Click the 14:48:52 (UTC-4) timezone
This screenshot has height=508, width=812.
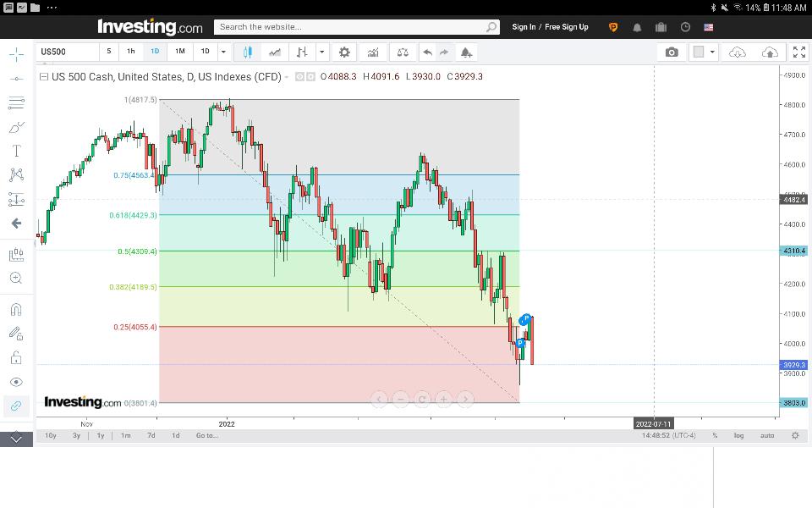[x=668, y=435]
